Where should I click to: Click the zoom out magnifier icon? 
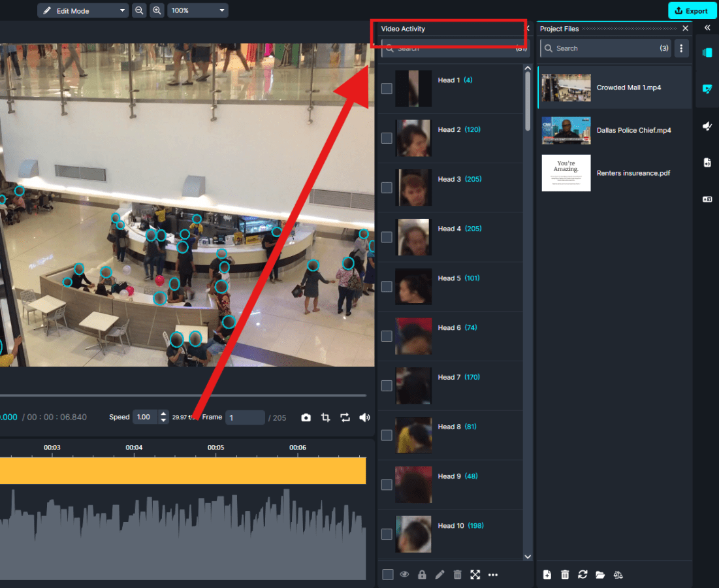139,10
